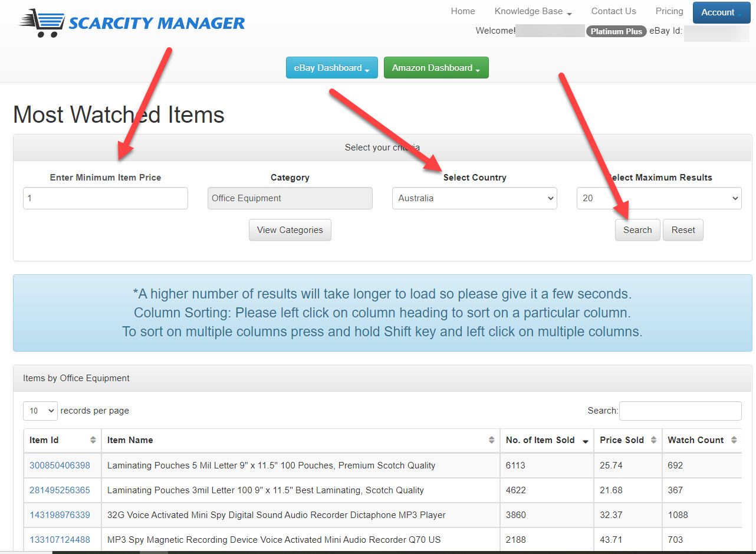Click items sold value 4622
The image size is (756, 554).
(516, 490)
